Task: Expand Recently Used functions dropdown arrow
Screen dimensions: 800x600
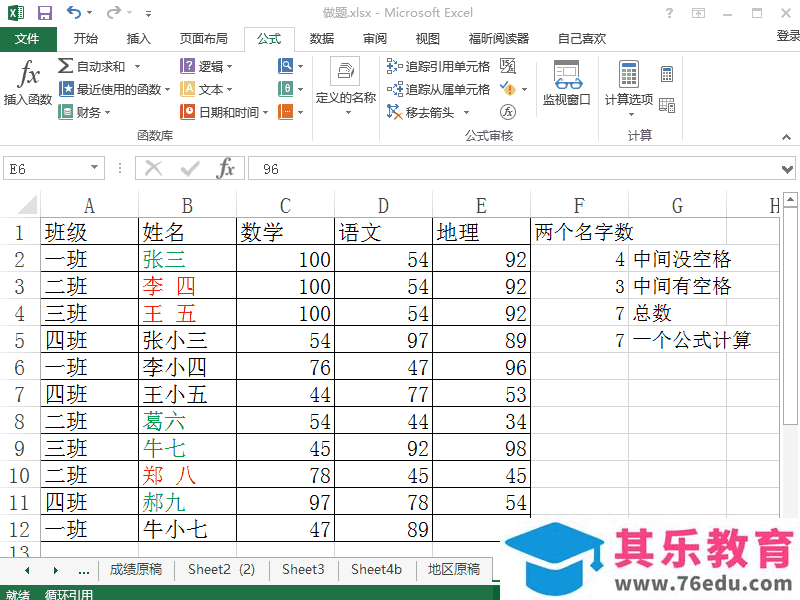Action: [x=167, y=89]
